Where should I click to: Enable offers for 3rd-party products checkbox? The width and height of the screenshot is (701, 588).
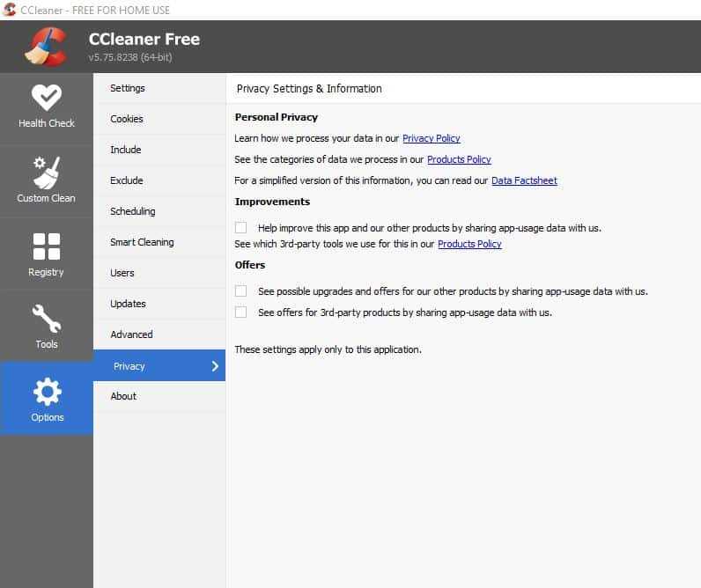pos(240,312)
